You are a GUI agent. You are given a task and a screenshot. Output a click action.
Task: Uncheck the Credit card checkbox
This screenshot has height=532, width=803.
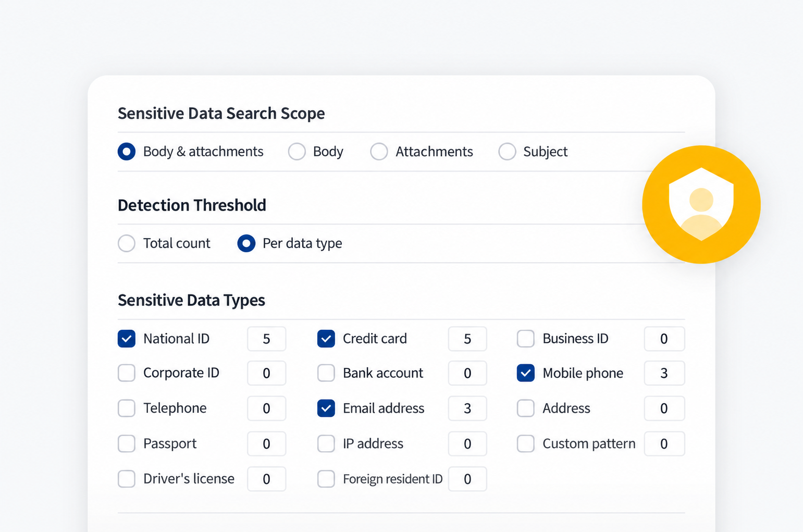tap(326, 339)
